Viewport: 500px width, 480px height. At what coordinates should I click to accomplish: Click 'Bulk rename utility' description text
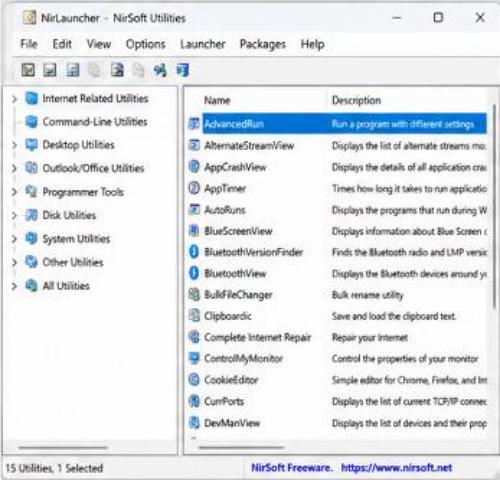tap(368, 295)
